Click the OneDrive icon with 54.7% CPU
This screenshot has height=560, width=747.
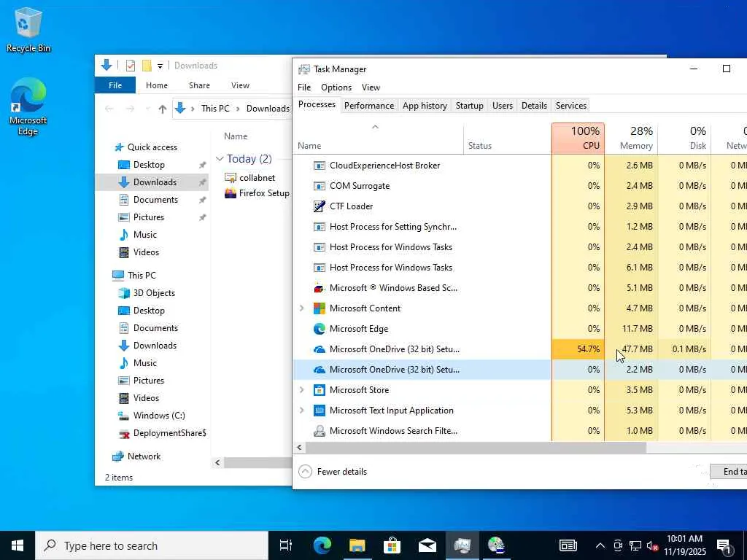tap(320, 349)
